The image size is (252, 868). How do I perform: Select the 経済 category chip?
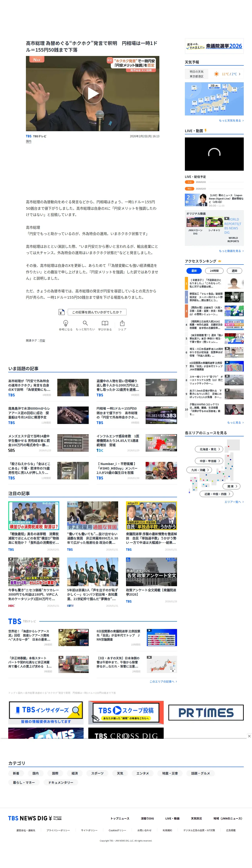(75, 773)
